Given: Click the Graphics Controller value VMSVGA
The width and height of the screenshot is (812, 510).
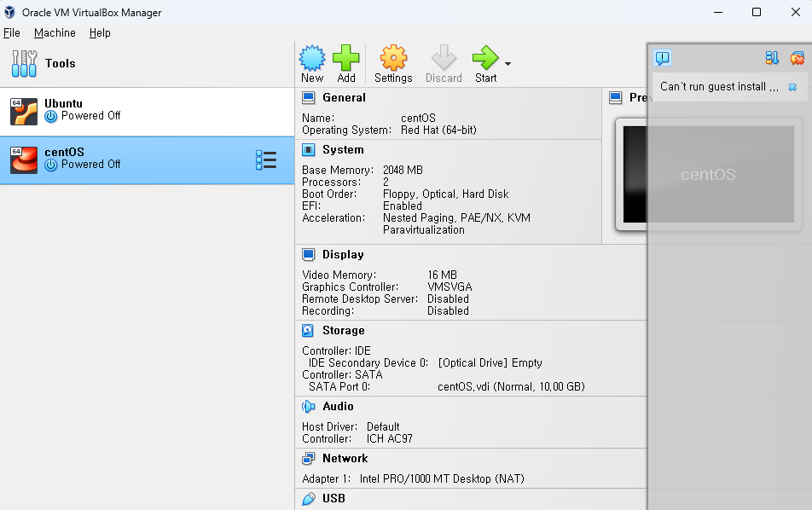Looking at the screenshot, I should [x=449, y=287].
